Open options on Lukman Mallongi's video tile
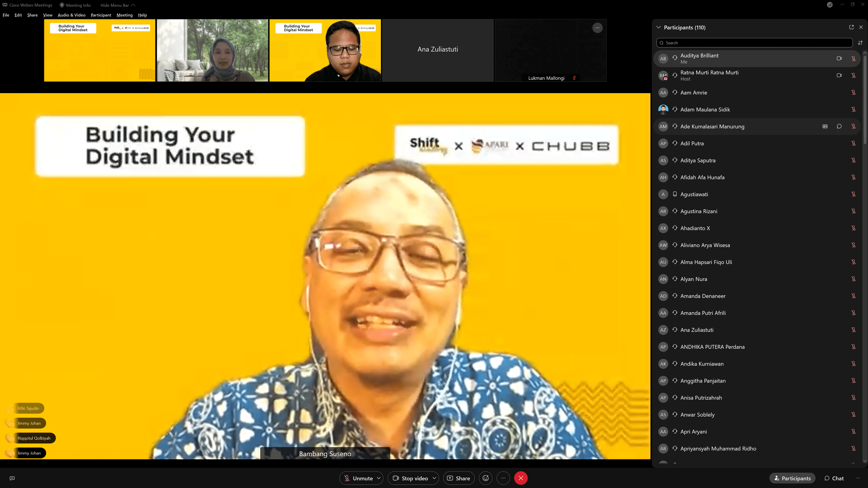 coord(597,28)
